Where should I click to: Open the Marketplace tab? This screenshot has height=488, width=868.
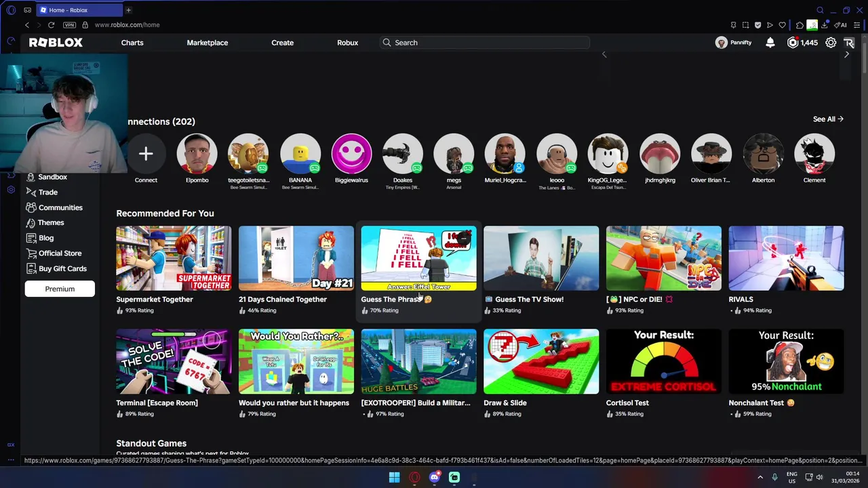[x=208, y=43]
